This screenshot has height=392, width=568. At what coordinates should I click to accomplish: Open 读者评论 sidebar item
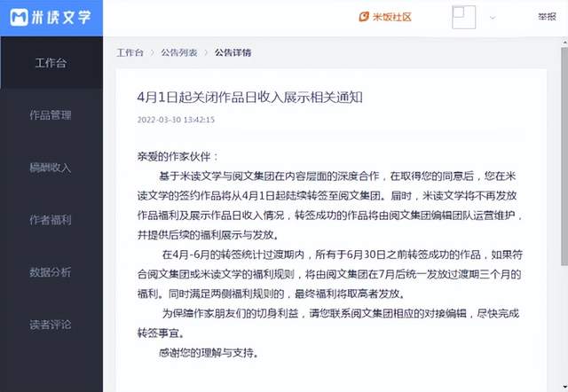click(51, 323)
